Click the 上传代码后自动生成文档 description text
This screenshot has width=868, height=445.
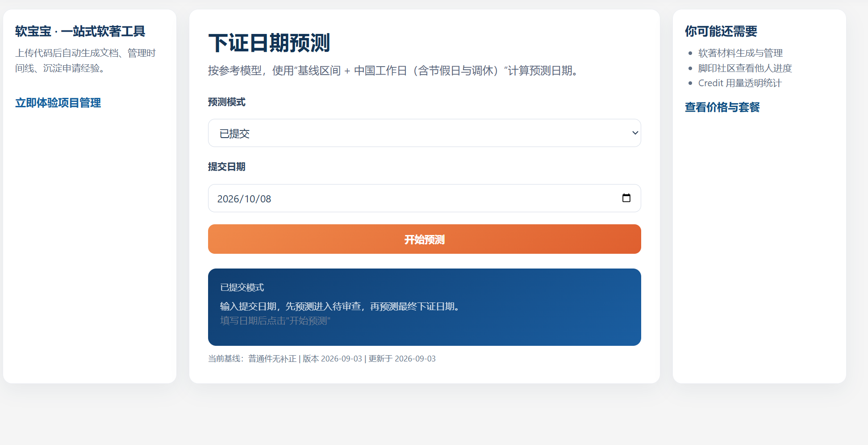point(85,61)
